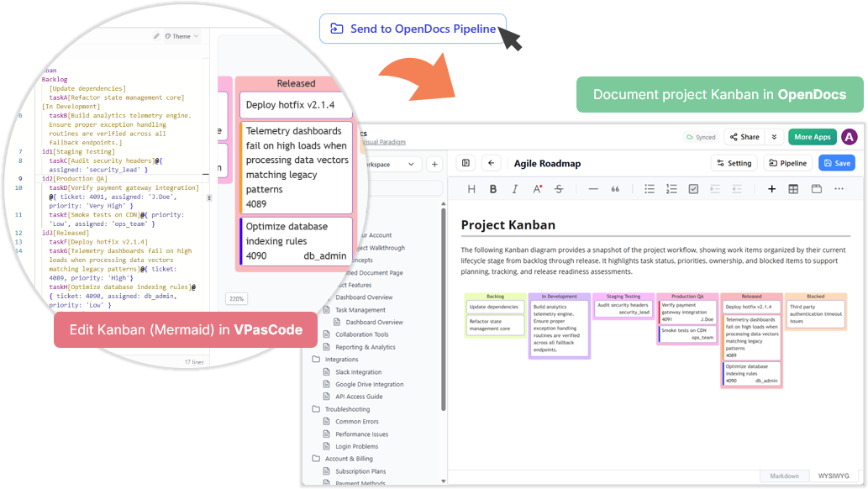Select 'Deploy hotfix v2.1.4' card in zoomed preview
The width and height of the screenshot is (868, 489).
[x=296, y=105]
